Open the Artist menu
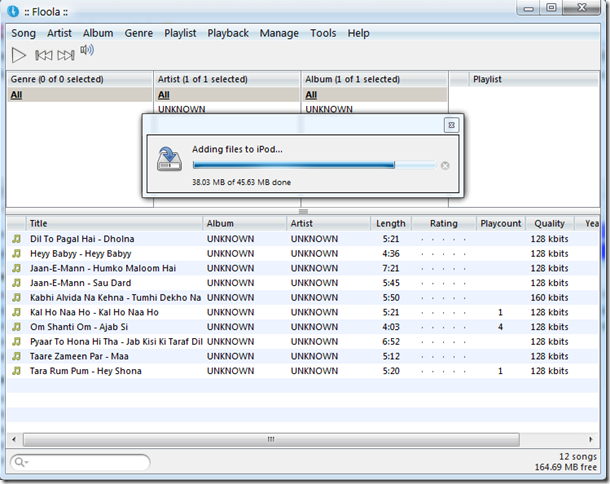 59,33
